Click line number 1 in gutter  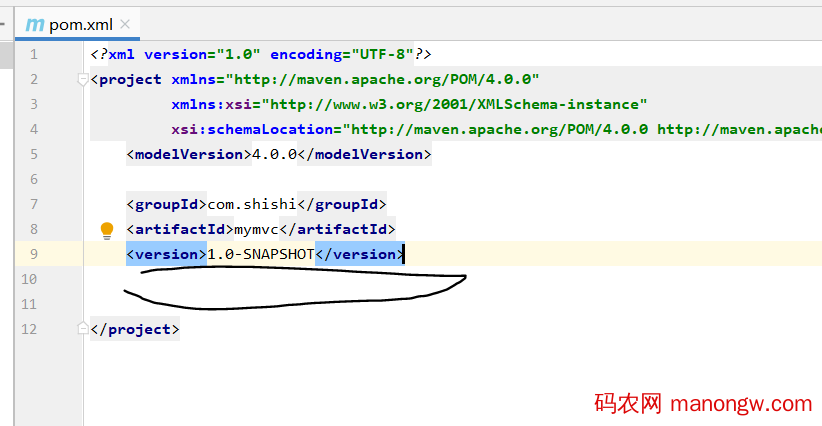(x=34, y=54)
